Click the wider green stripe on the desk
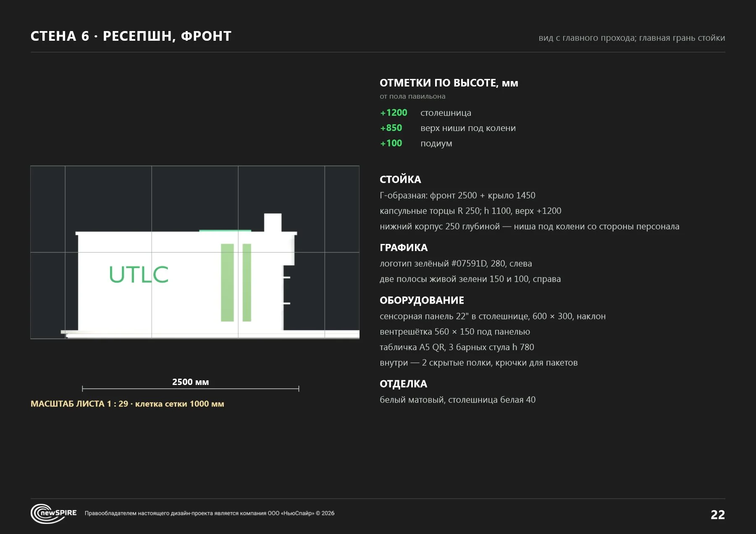Screen dimensions: 756x534 [x=227, y=283]
